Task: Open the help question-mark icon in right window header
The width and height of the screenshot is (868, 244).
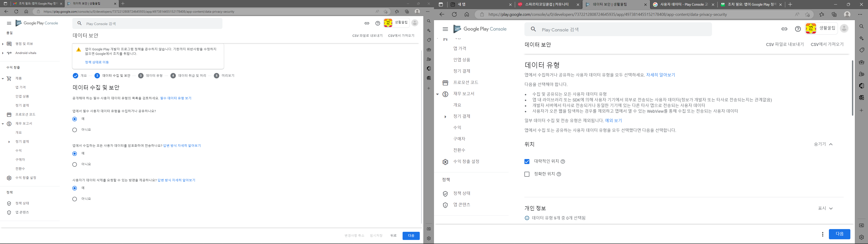Action: pyautogui.click(x=797, y=29)
